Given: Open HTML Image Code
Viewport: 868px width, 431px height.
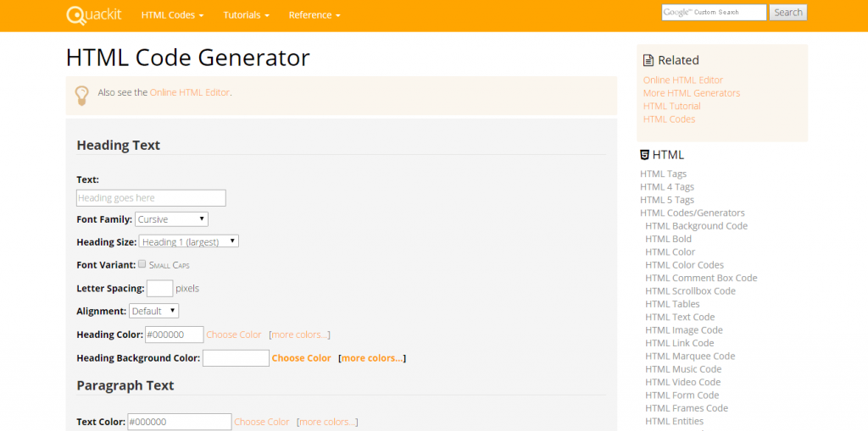Looking at the screenshot, I should point(684,329).
